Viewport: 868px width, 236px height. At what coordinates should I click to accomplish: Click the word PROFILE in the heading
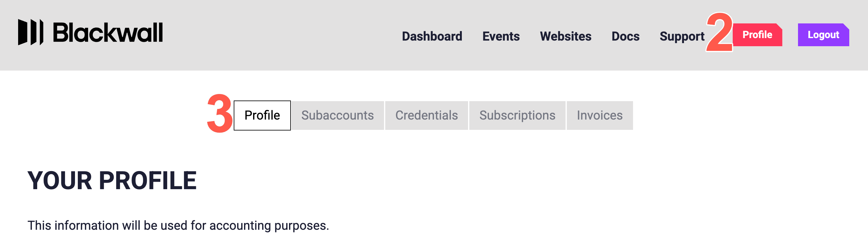[x=147, y=181]
